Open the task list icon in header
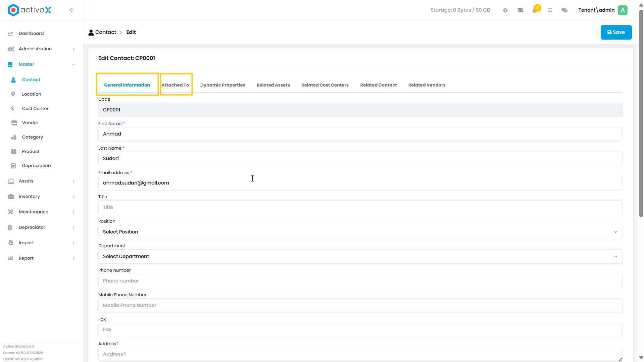 pos(550,10)
